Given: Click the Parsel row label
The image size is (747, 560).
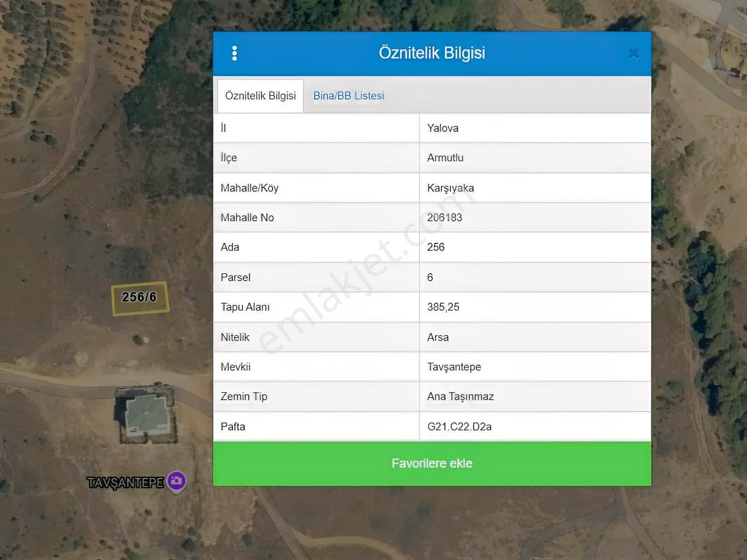Looking at the screenshot, I should point(235,277).
